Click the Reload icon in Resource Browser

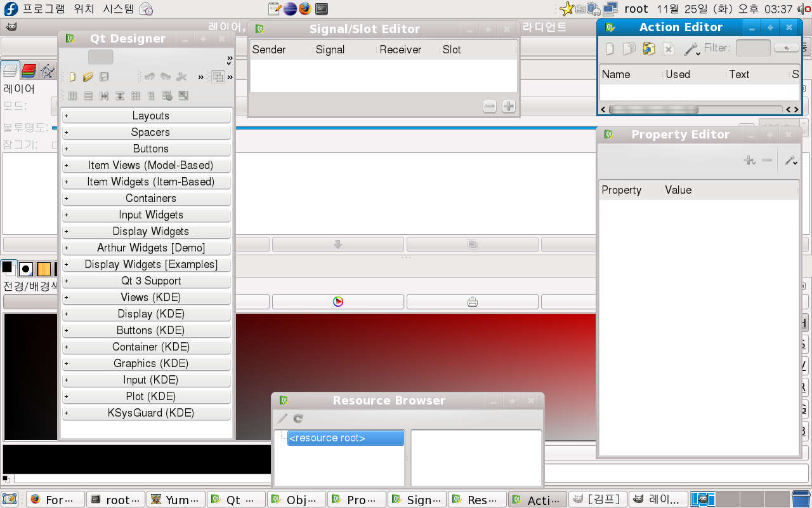click(298, 418)
